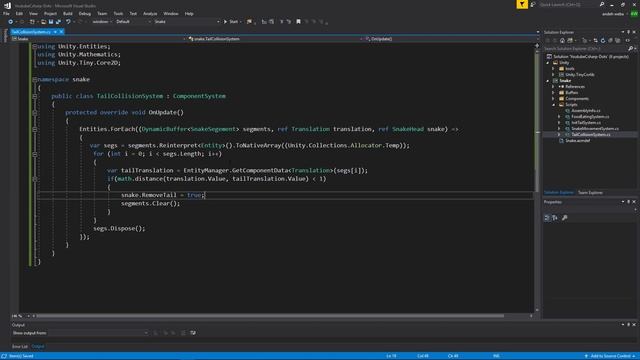Collapse the Unity folder in Solution Explorer
Image resolution: width=640 pixels, height=360 pixels.
click(x=548, y=63)
